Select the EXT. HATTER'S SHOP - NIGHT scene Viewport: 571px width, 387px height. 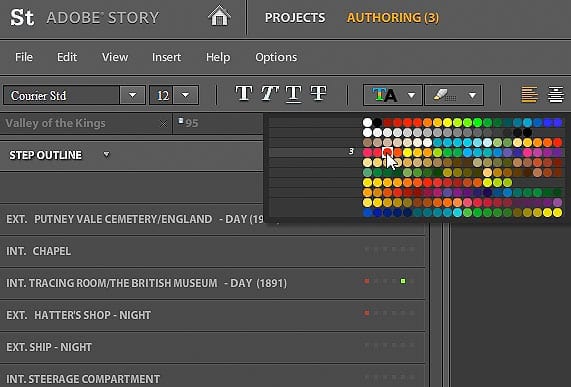tap(212, 315)
